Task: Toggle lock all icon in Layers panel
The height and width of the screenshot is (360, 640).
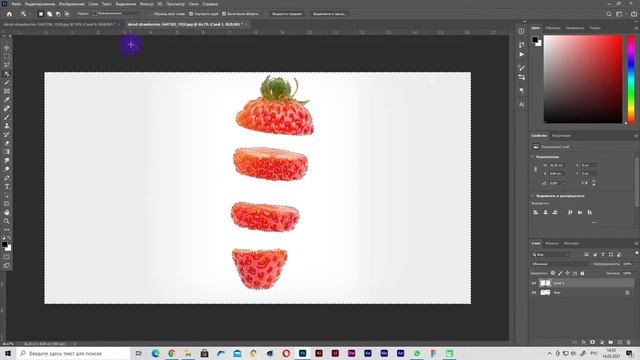Action: (x=582, y=273)
